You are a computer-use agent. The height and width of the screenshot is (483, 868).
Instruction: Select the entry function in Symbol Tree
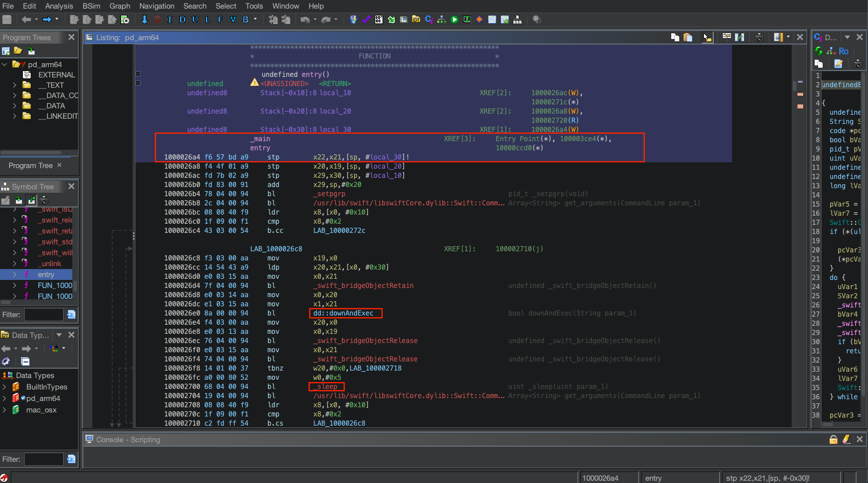(x=46, y=275)
